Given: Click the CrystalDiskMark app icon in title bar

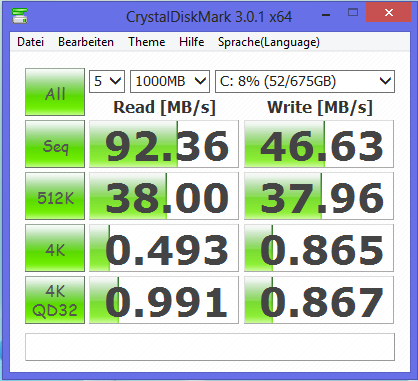Looking at the screenshot, I should click(x=20, y=16).
